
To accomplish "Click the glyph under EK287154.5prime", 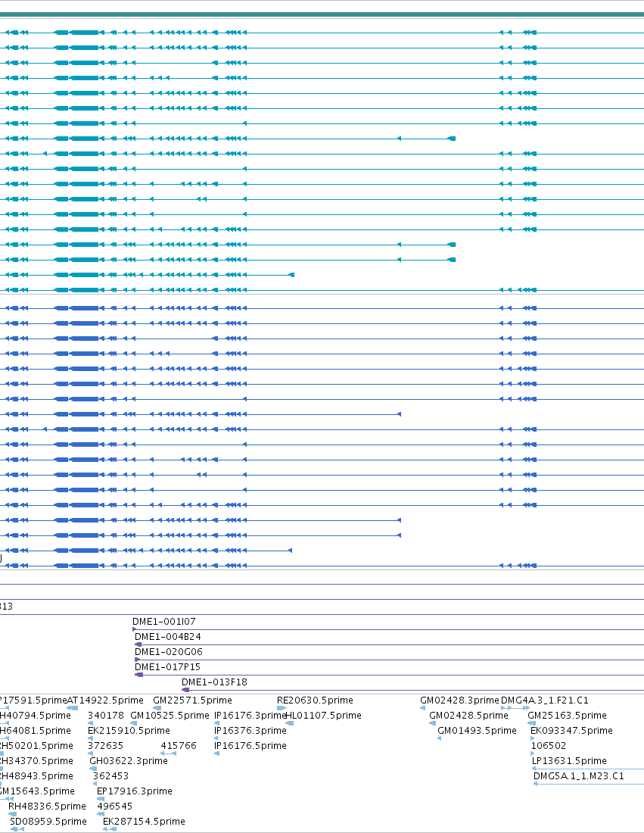I will click(110, 829).
